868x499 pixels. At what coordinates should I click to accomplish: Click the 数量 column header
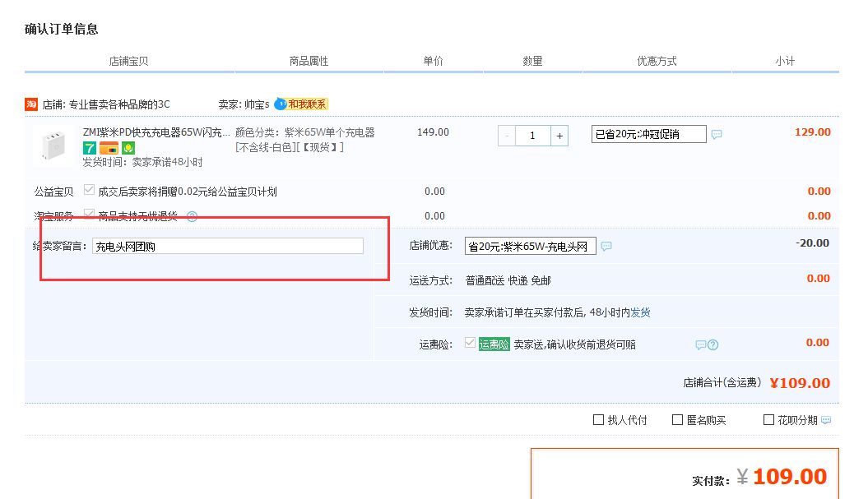click(x=532, y=61)
